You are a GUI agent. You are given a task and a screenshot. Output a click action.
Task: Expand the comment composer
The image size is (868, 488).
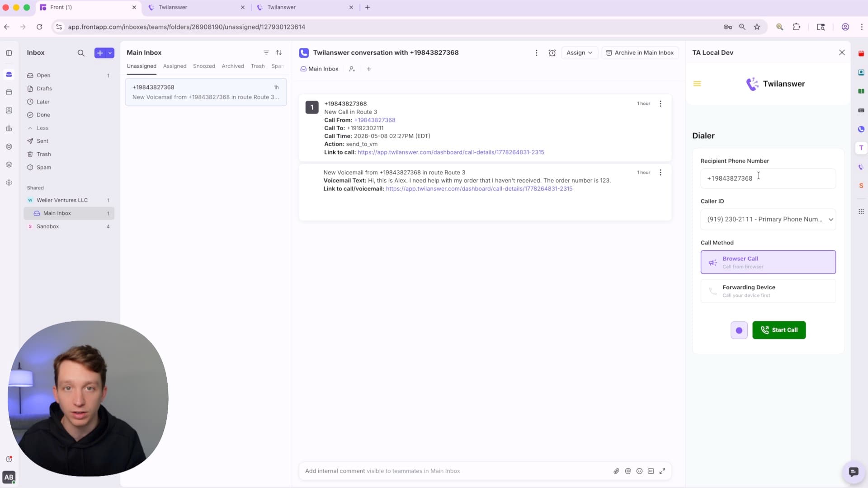662,471
